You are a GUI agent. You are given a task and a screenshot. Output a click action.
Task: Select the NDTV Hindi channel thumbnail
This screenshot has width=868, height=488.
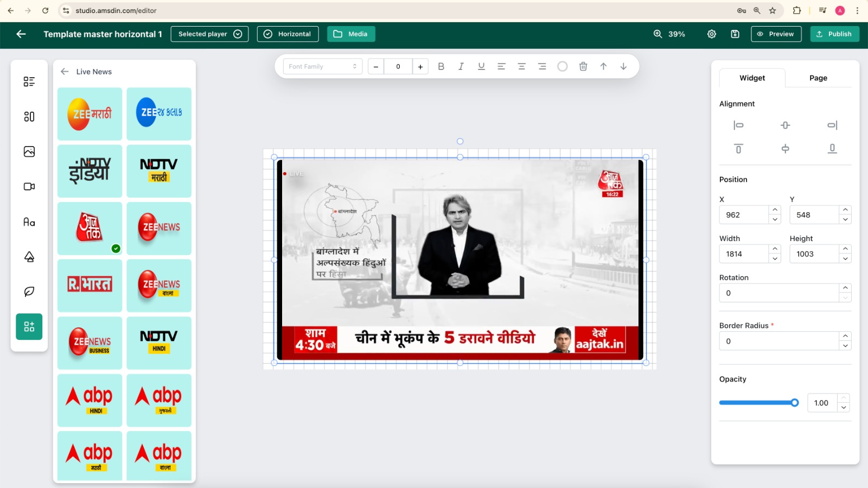[159, 343]
